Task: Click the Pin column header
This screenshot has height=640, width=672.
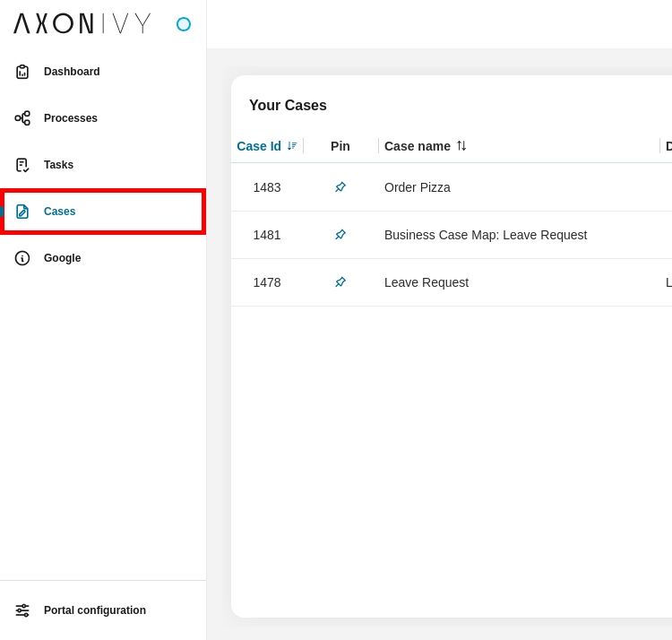Action: pyautogui.click(x=340, y=146)
